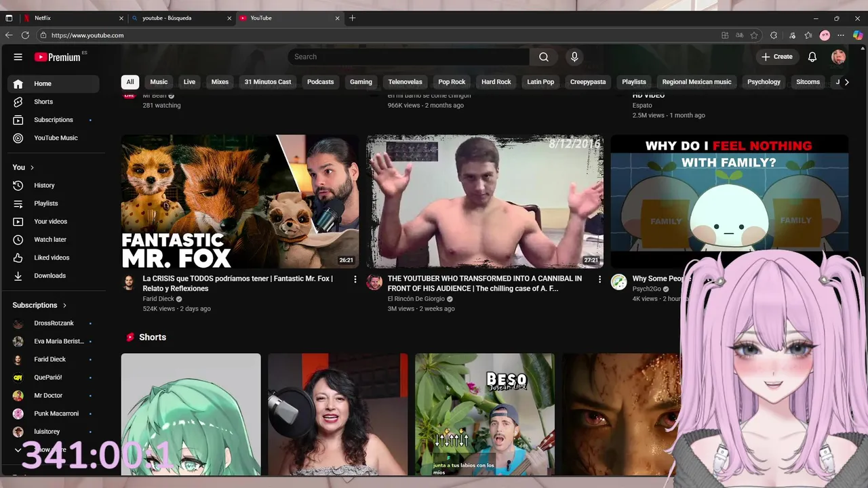Select the Music filter chip
The height and width of the screenshot is (488, 868).
pyautogui.click(x=159, y=82)
